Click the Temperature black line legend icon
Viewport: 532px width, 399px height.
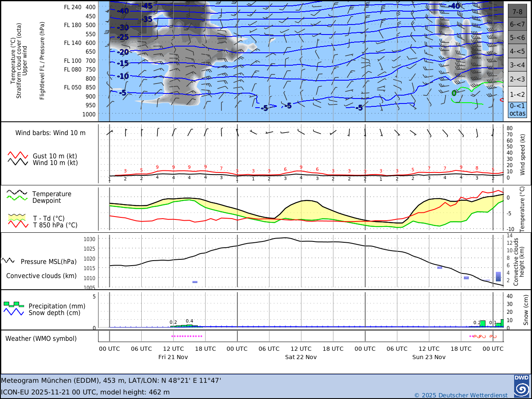pos(17,192)
